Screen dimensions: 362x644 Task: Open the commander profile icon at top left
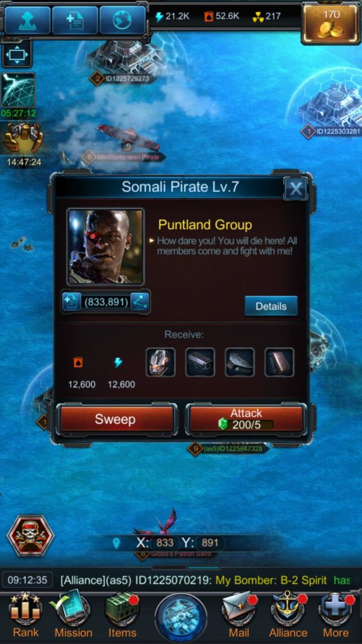click(x=28, y=19)
